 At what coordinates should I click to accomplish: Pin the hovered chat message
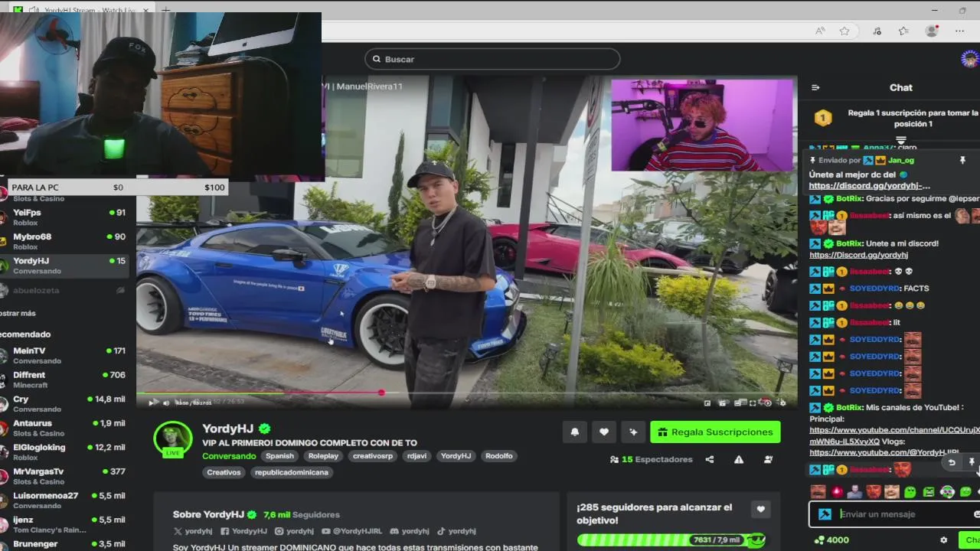[x=972, y=462]
